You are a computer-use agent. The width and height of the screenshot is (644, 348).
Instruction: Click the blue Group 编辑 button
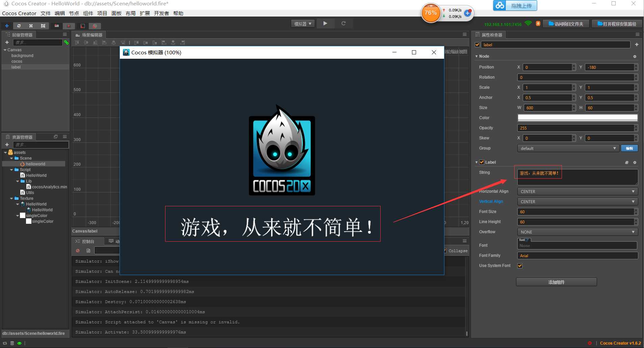point(629,148)
